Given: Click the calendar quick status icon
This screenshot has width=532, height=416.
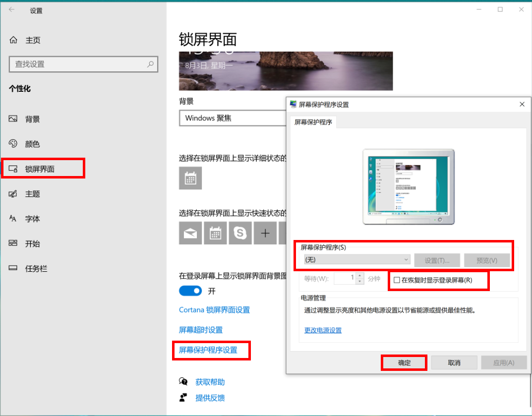Looking at the screenshot, I should (215, 233).
